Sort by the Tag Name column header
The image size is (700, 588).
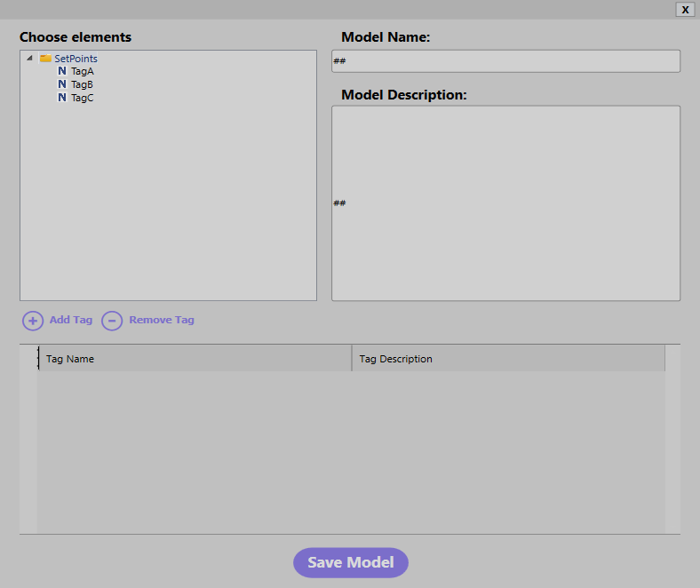pos(195,359)
